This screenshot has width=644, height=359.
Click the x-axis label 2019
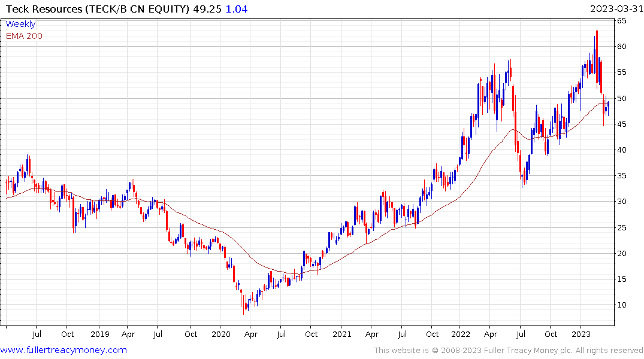click(100, 334)
